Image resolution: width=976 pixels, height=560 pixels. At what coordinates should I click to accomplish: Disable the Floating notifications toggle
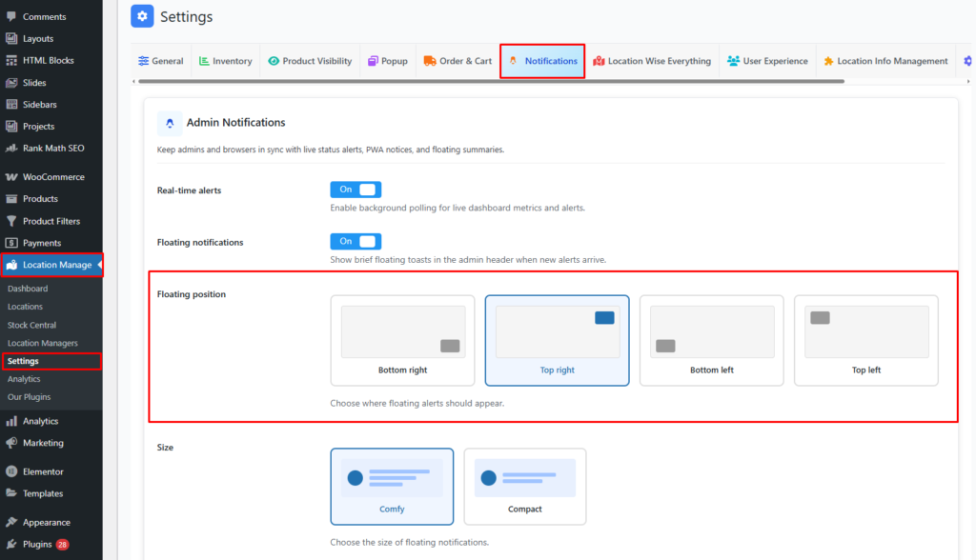(x=356, y=242)
